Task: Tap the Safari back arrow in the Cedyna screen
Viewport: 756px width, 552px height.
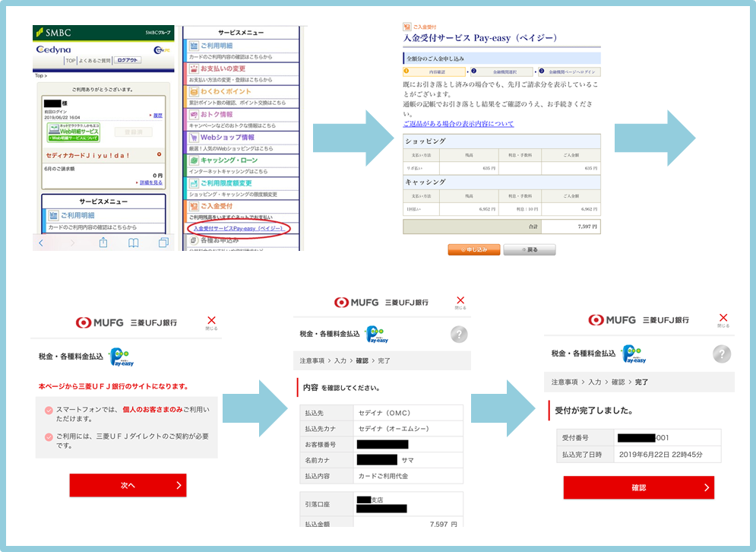Action: tap(41, 243)
